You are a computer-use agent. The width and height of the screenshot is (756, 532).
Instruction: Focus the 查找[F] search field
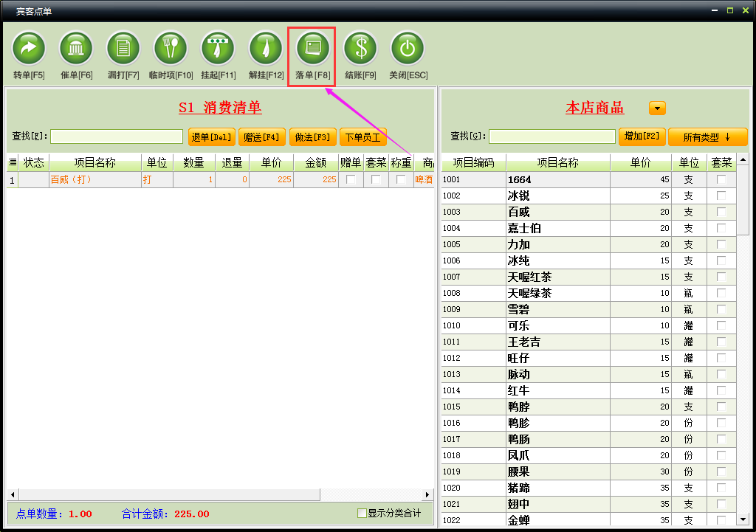coord(117,137)
